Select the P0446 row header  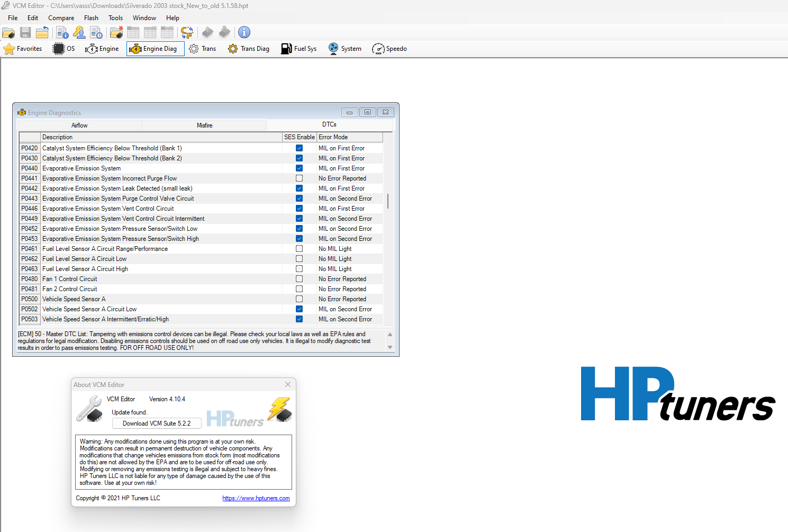tap(30, 209)
